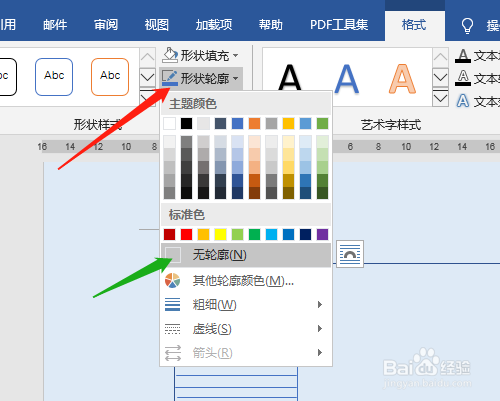This screenshot has width=500, height=401.
Task: Pick the blue standard color next to navy
Action: 288,234
